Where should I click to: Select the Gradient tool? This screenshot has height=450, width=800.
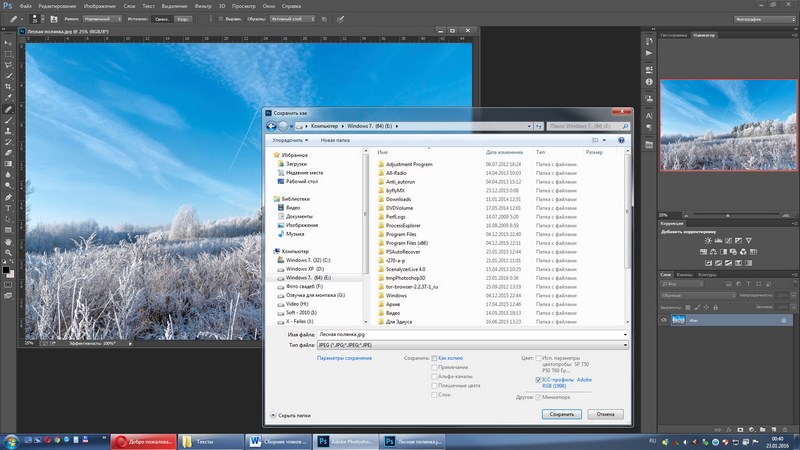point(8,164)
